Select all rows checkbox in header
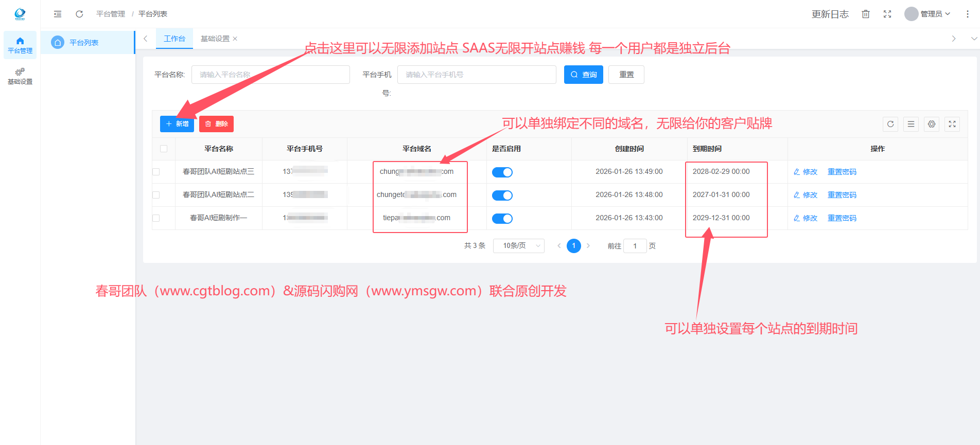This screenshot has height=445, width=980. pyautogui.click(x=164, y=149)
